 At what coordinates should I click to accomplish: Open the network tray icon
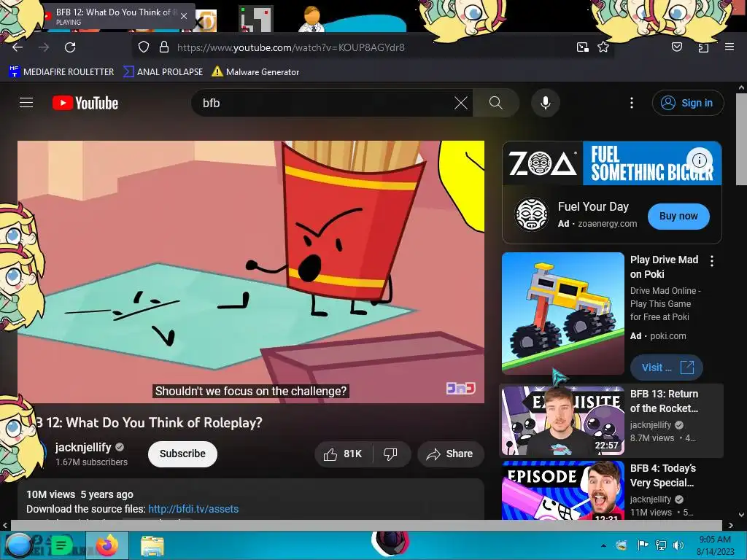click(661, 545)
